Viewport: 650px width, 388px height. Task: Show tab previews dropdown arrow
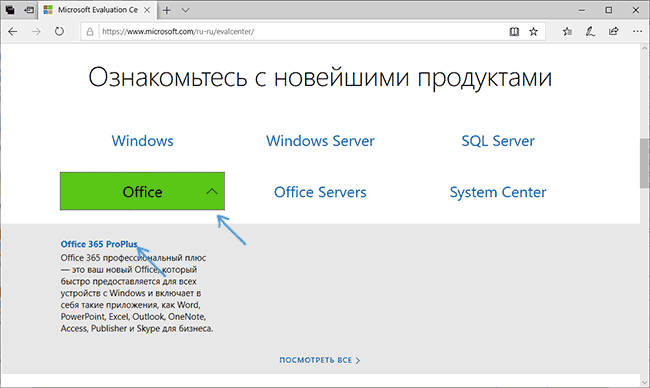[185, 10]
